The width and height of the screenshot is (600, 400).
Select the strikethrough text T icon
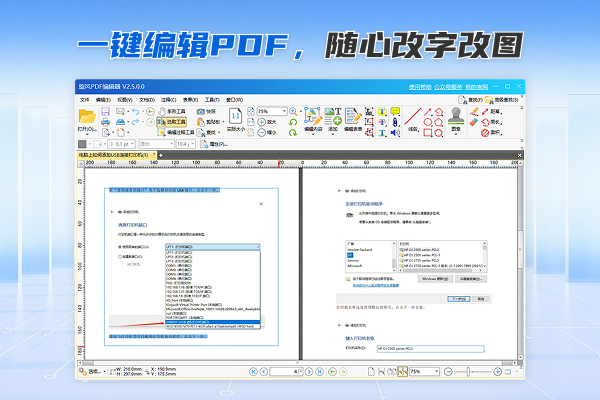382,122
